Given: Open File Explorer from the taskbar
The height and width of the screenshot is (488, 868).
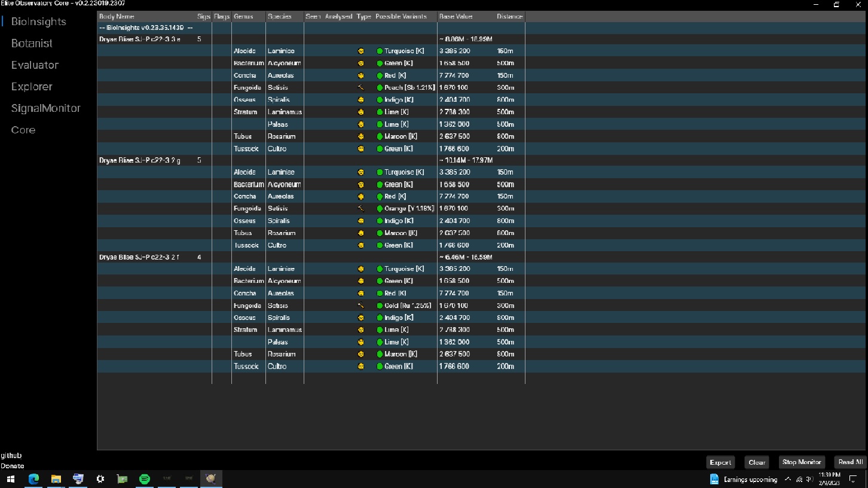Looking at the screenshot, I should click(x=56, y=479).
